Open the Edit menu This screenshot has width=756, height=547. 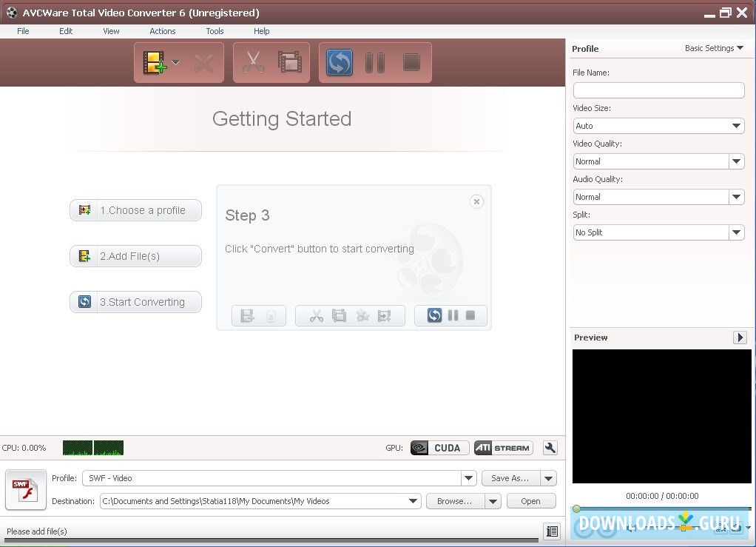tap(66, 31)
